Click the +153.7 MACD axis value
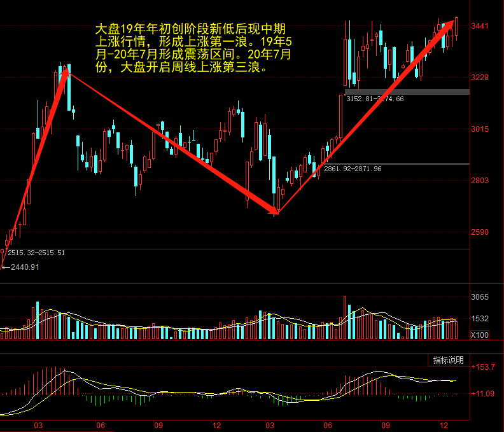 coord(483,367)
